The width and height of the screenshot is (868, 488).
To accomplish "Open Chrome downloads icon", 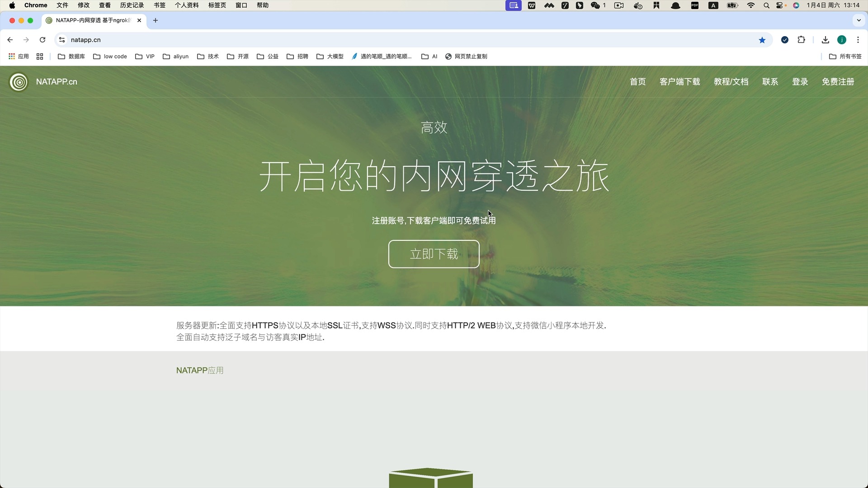I will [x=826, y=40].
